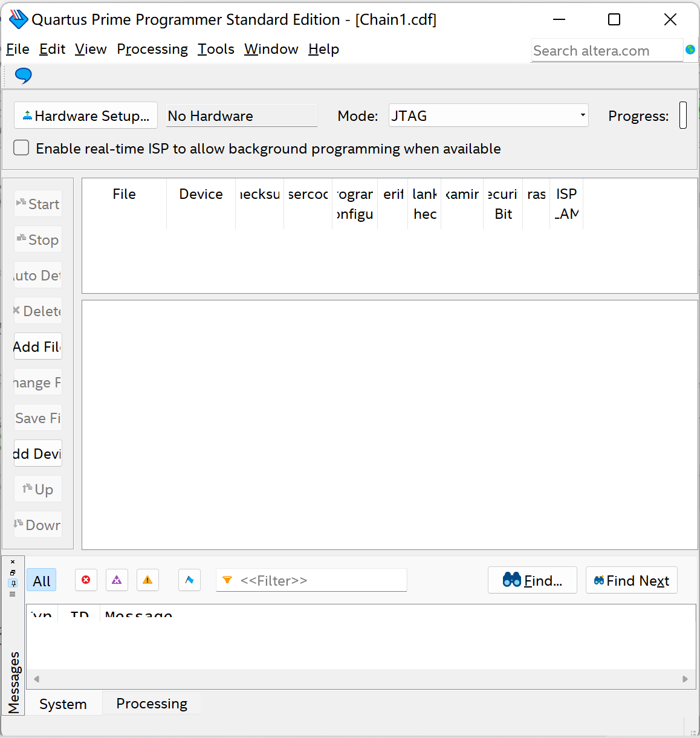Click the Message column header in messages list
The image size is (700, 738).
pos(138,613)
